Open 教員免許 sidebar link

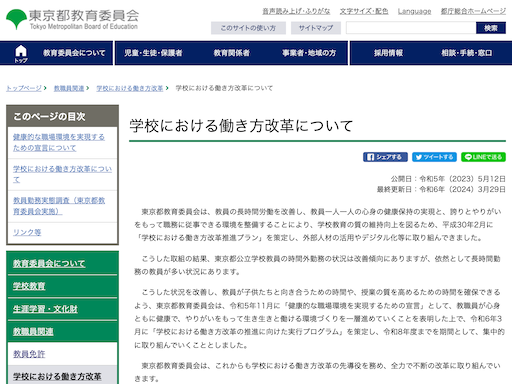[29, 354]
